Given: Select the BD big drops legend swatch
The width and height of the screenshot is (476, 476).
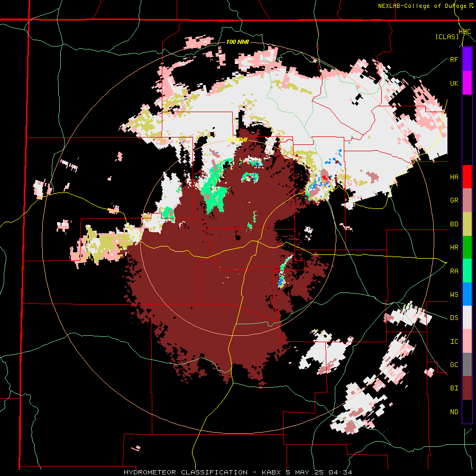Looking at the screenshot, I should 467,224.
